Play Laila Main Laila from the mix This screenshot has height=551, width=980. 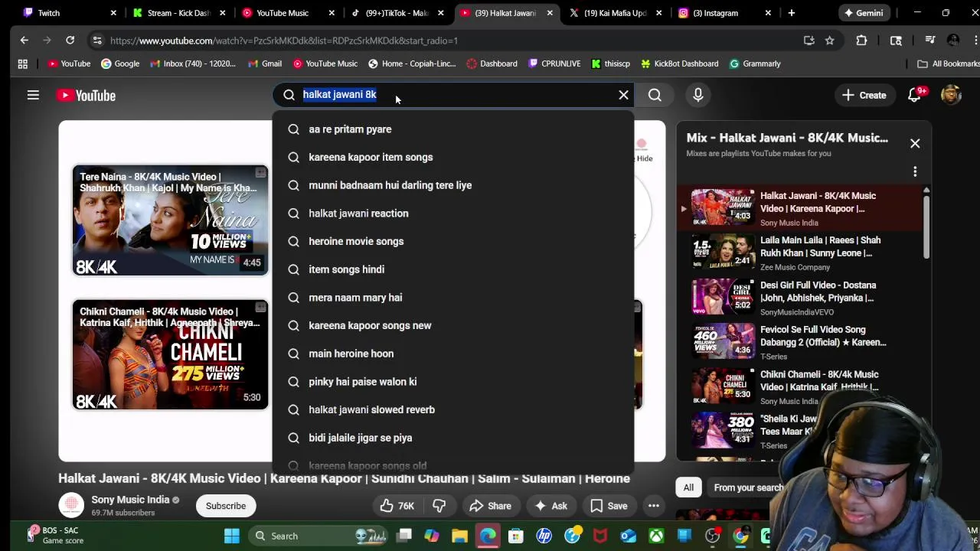coord(800,253)
